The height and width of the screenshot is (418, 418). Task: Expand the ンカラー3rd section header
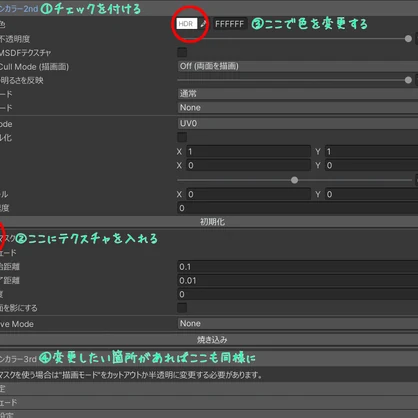209,359
